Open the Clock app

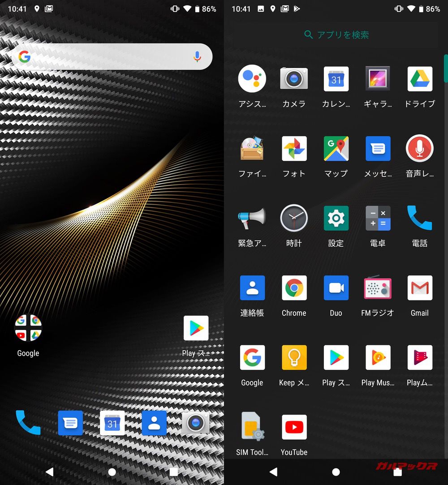point(294,219)
